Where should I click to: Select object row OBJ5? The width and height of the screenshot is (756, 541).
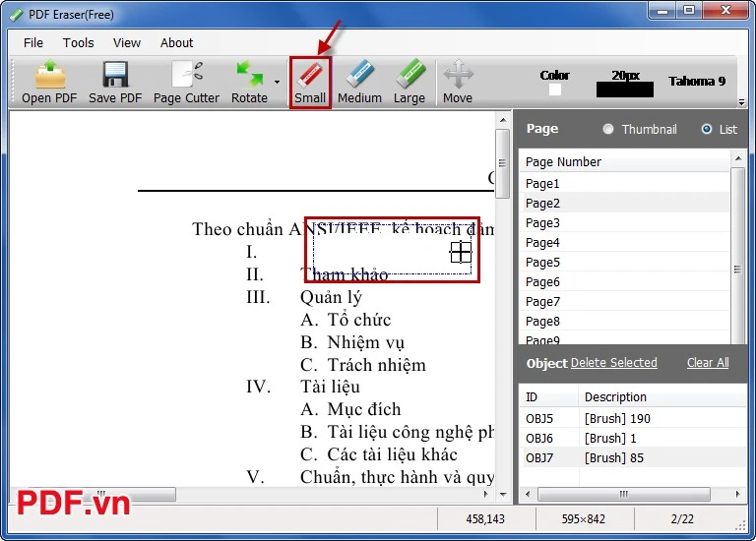tap(634, 419)
